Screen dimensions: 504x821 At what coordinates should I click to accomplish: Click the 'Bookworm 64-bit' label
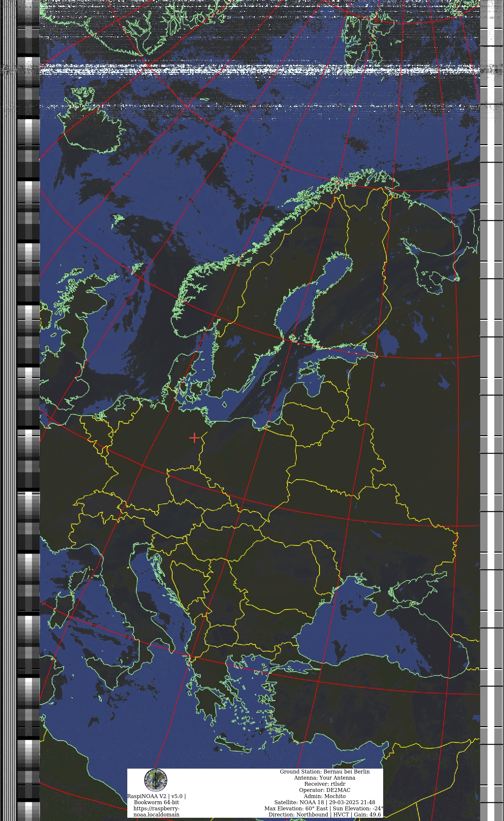(156, 802)
